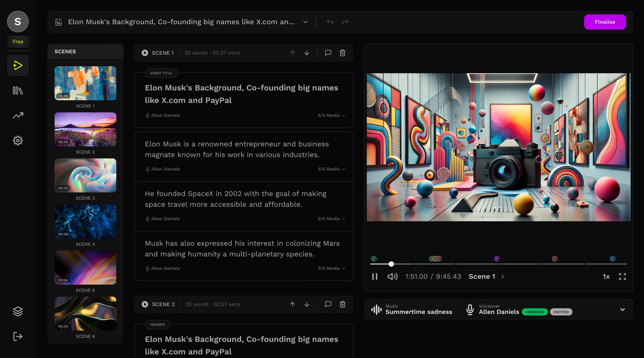This screenshot has width=644, height=358.
Task: Click the Finalise button
Action: [605, 22]
